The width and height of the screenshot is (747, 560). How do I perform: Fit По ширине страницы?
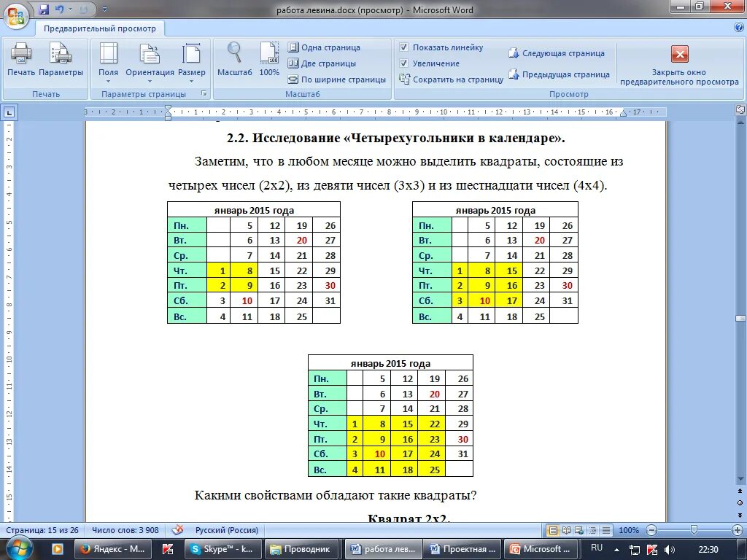click(337, 79)
